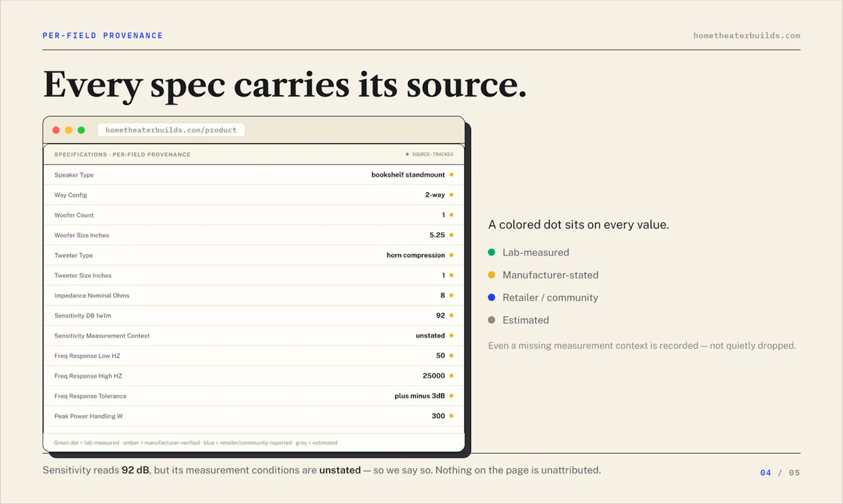Click the PER-FIELD PROVENANCE section heading

[103, 36]
